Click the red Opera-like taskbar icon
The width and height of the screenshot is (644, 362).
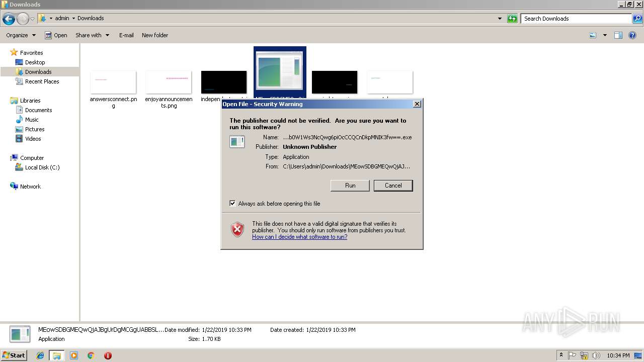[108, 355]
